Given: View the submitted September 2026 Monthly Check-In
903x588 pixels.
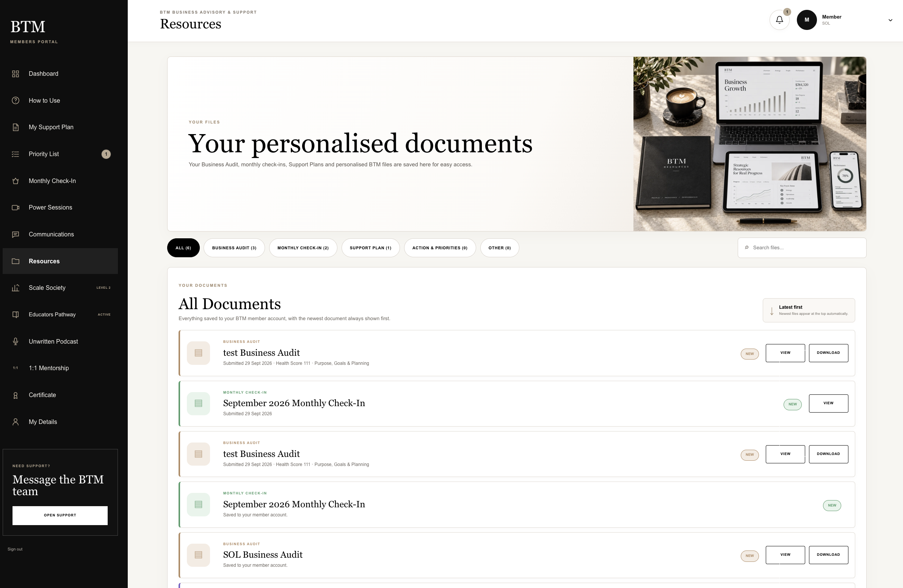Looking at the screenshot, I should 828,403.
